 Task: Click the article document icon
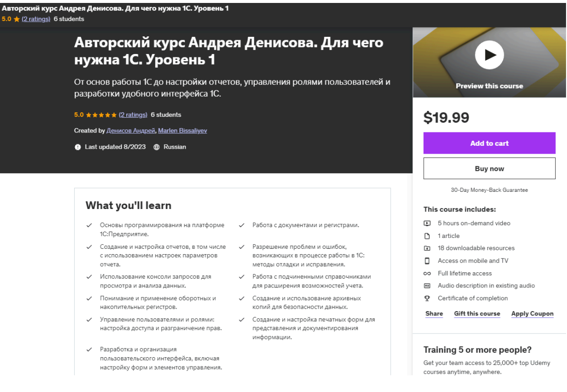click(427, 236)
